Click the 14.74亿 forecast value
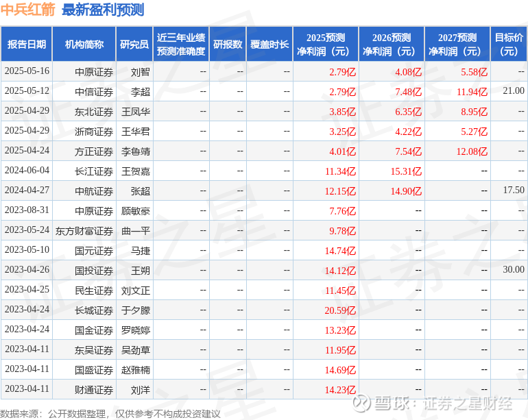Viewport: 528px width, 420px height. 340,251
